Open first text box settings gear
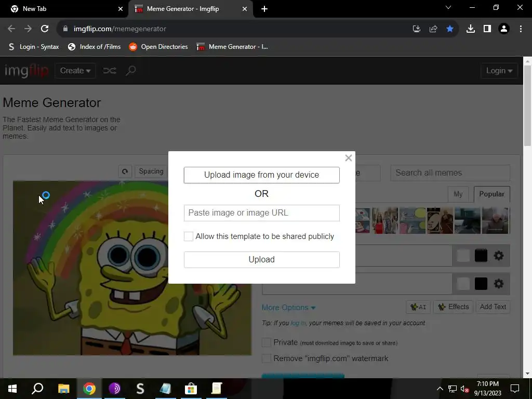 pos(498,256)
